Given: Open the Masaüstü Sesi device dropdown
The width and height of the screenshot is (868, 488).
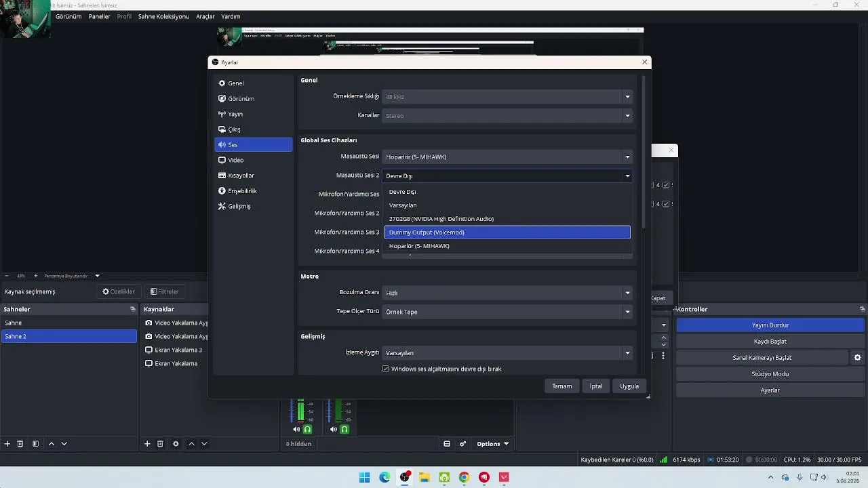Looking at the screenshot, I should click(x=507, y=157).
